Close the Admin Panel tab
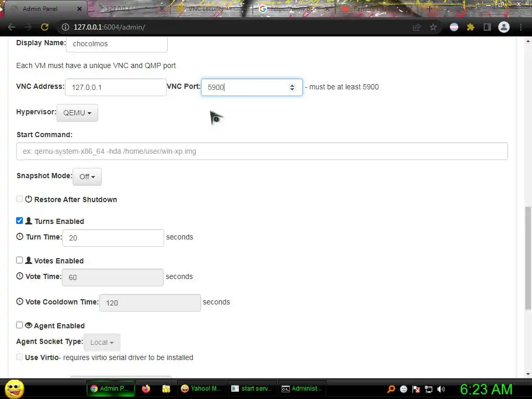Screen dimensions: 532x399 click(79, 9)
